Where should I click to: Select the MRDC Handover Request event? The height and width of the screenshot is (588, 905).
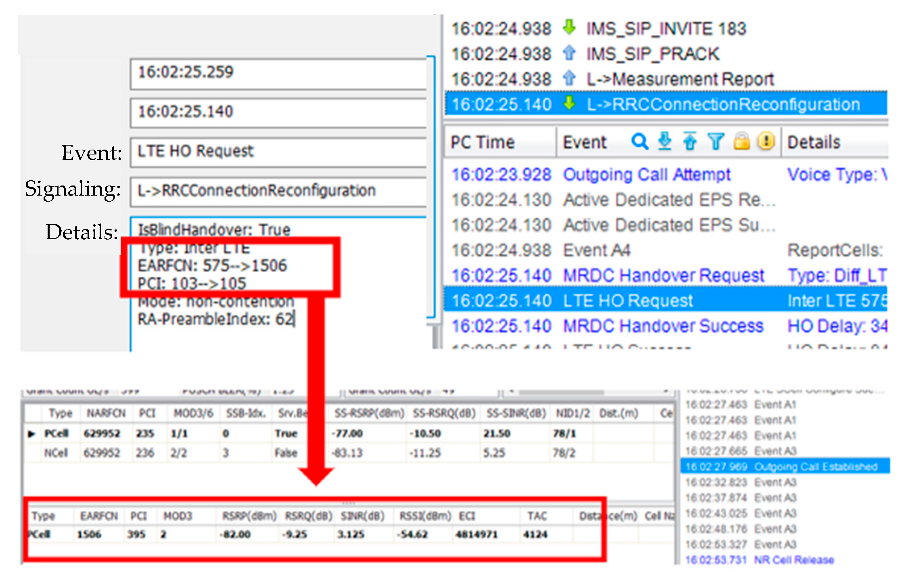(663, 275)
